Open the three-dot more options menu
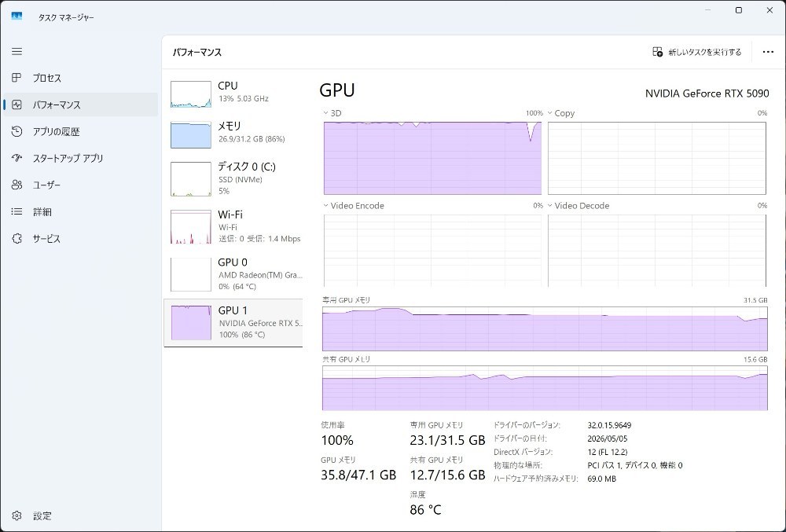 [x=768, y=52]
